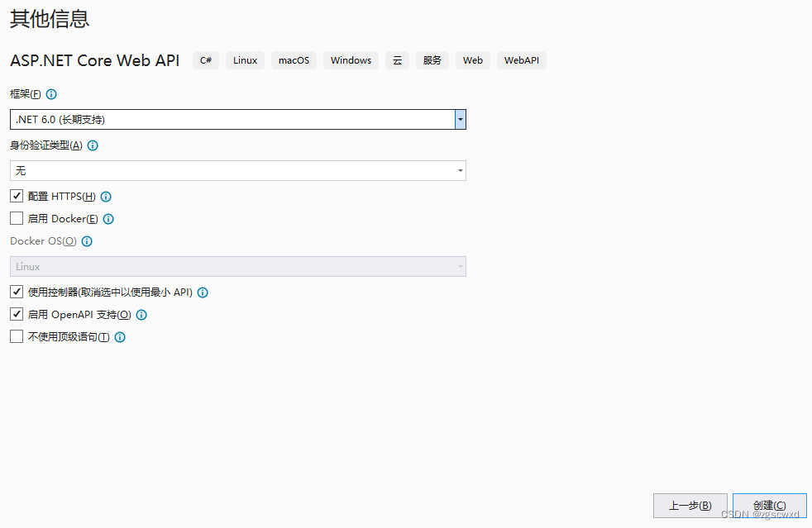
Task: Click the 云 tag
Action: (x=397, y=60)
